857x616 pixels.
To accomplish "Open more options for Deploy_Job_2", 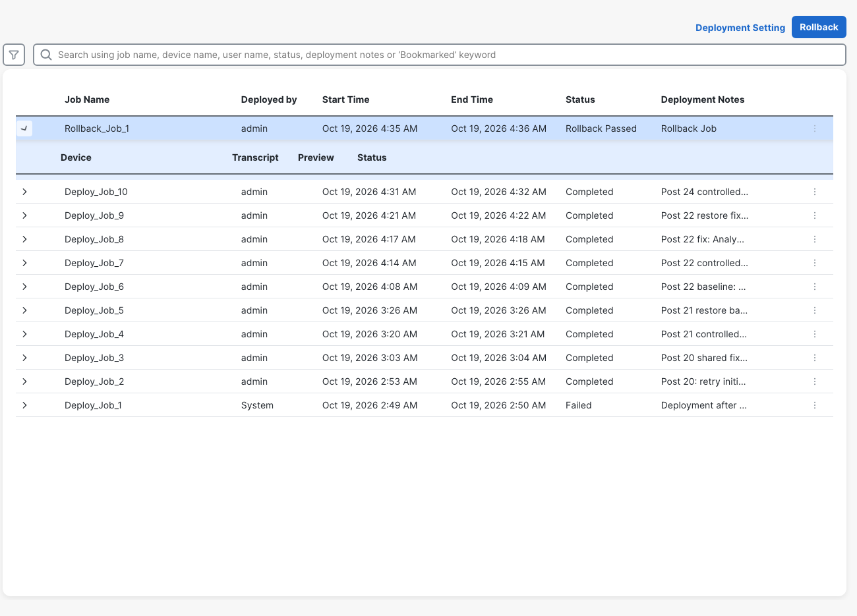I will pos(815,381).
